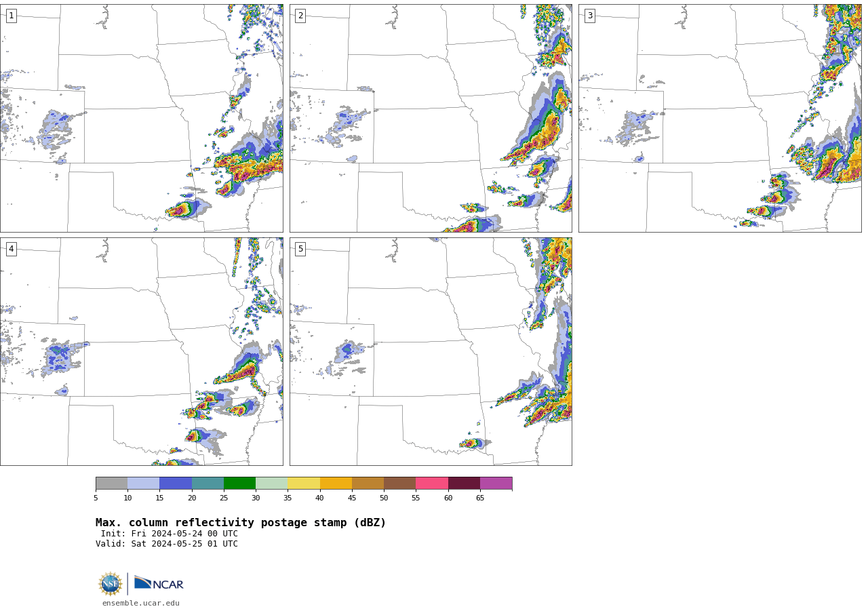
Task: Click the orange 40-45 dBZ swatch
Action: [x=336, y=484]
